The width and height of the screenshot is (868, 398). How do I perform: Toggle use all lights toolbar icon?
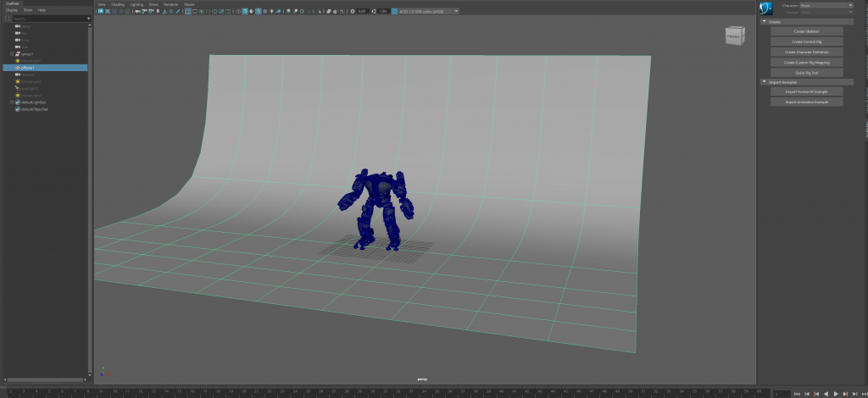point(272,11)
